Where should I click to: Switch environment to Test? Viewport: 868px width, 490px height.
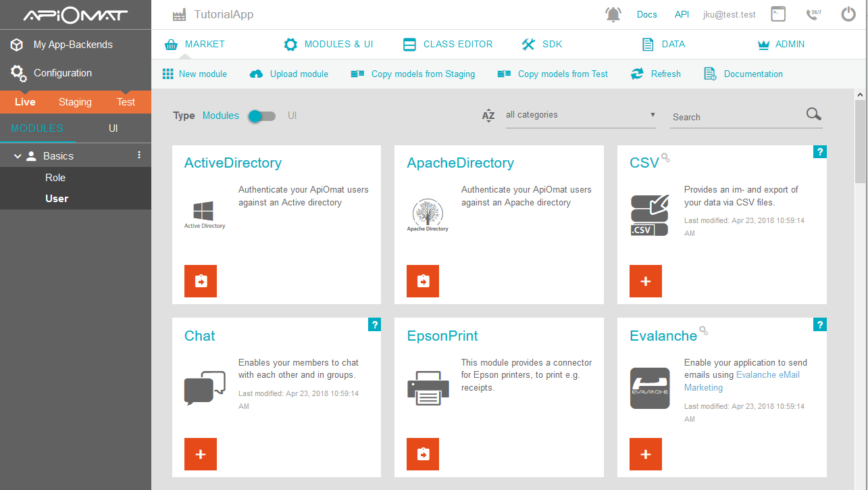(126, 102)
